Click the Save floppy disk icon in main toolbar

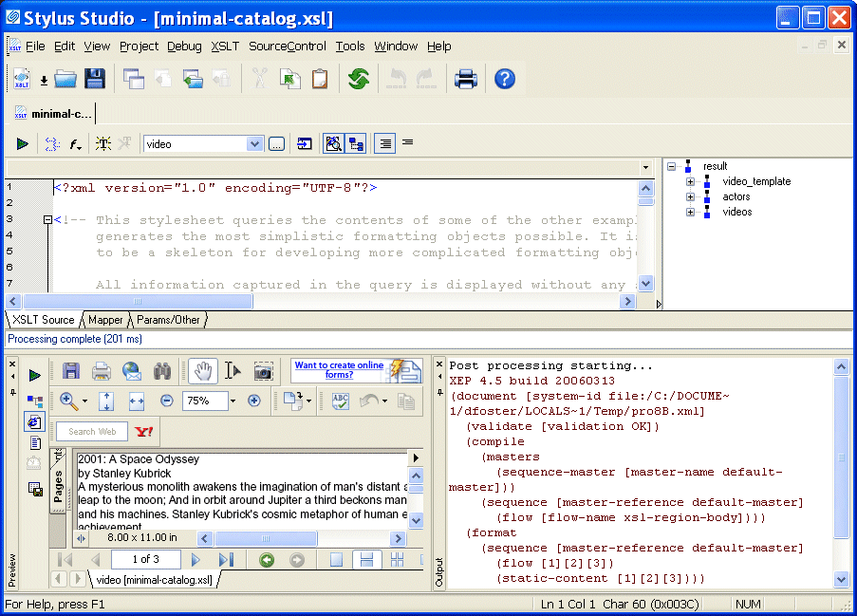tap(94, 79)
